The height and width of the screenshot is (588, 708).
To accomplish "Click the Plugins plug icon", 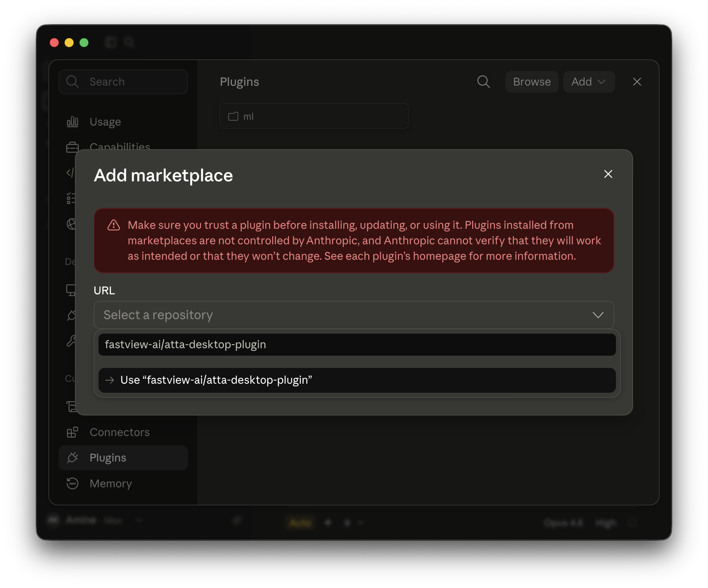I will click(72, 458).
